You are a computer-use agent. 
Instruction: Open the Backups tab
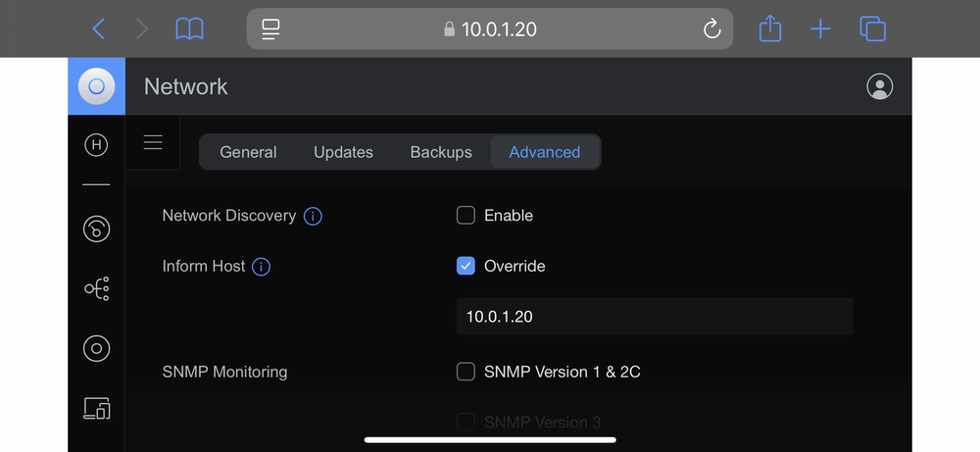[x=441, y=152]
